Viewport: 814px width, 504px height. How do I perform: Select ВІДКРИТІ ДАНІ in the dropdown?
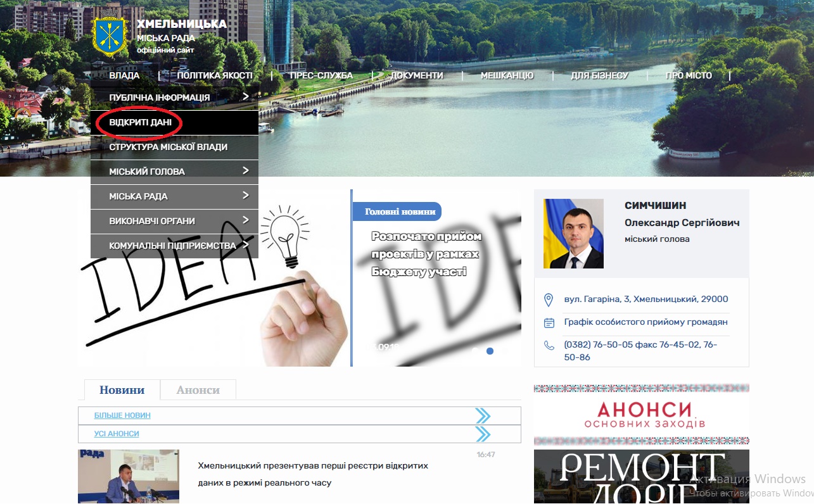pos(174,122)
